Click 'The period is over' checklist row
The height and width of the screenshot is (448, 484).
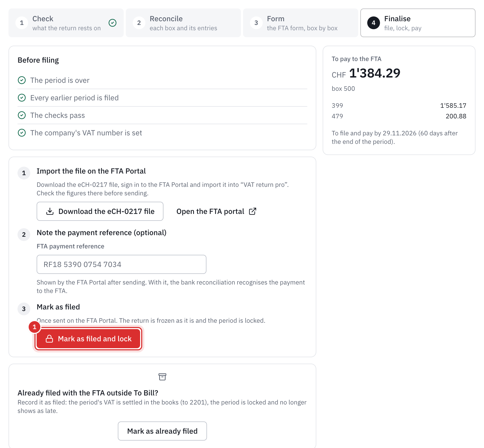coord(162,80)
